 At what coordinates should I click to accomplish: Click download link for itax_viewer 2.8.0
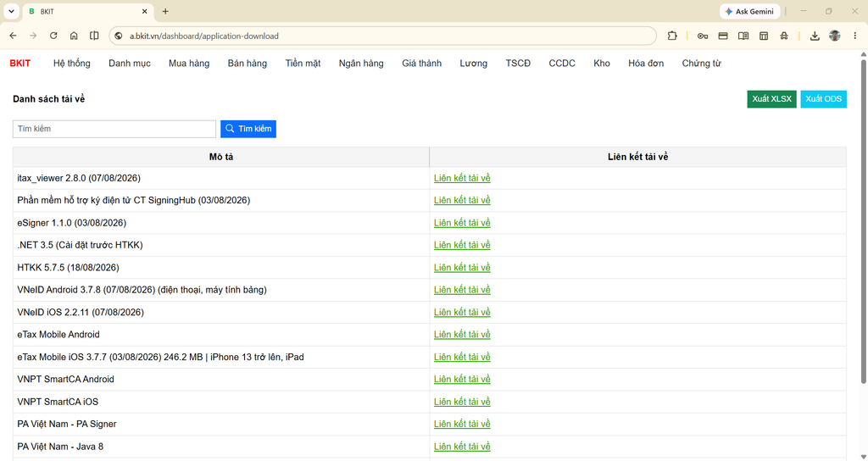[462, 178]
